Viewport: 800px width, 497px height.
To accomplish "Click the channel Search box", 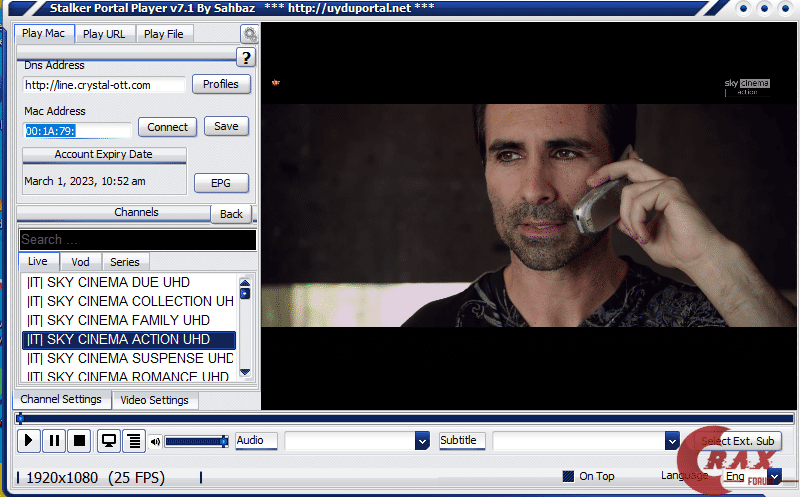I will (x=138, y=240).
